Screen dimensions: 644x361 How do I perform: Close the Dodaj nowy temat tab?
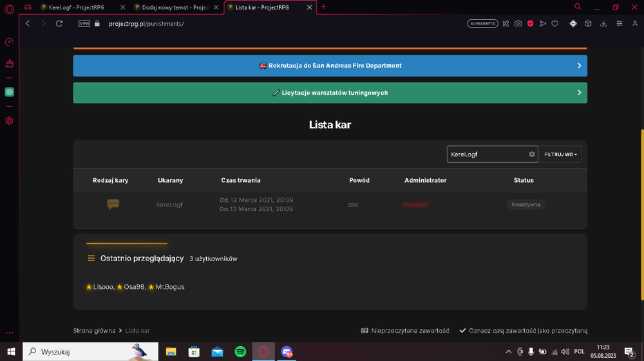216,7
